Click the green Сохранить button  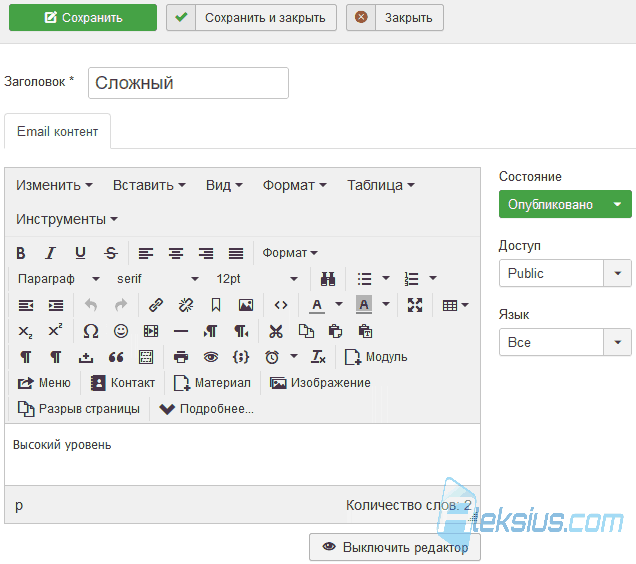point(83,17)
